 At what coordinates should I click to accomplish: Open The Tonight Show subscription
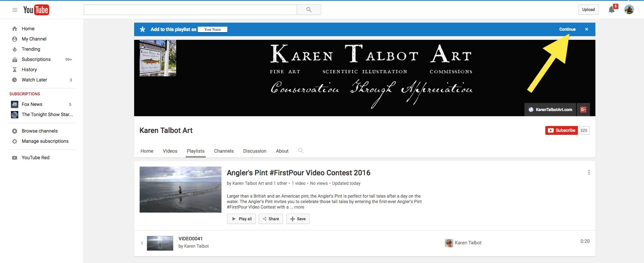coord(47,115)
